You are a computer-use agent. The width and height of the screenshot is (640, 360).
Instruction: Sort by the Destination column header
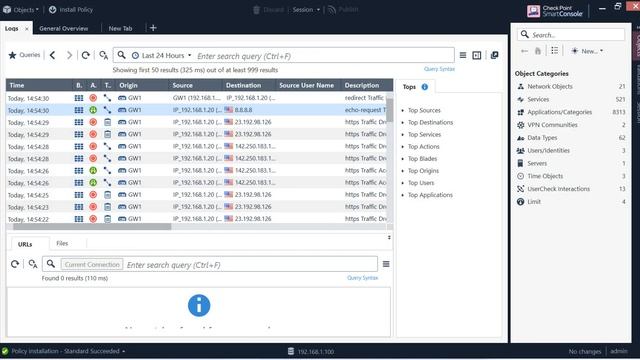(249, 85)
